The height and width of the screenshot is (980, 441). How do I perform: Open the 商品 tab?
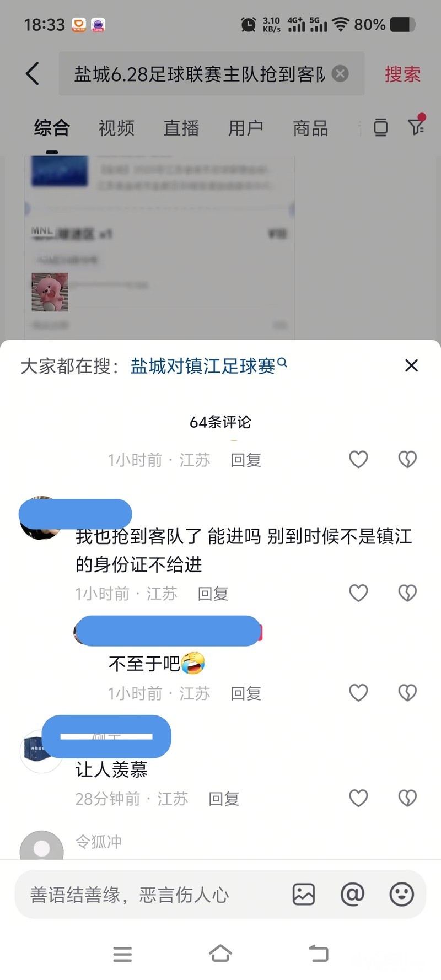pos(310,128)
